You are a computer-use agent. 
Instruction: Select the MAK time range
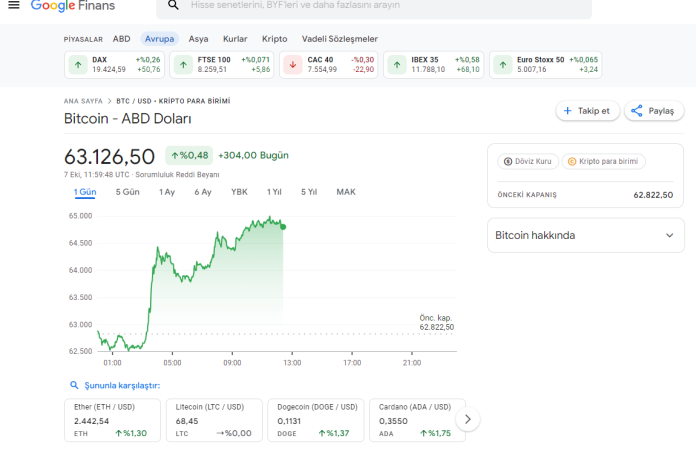(346, 192)
